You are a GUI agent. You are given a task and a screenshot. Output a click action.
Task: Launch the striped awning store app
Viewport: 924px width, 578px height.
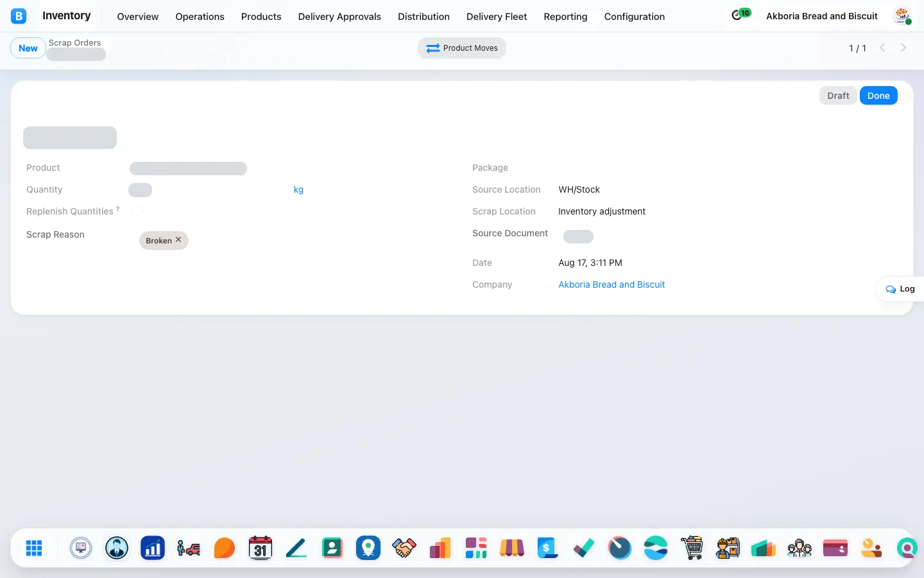512,548
